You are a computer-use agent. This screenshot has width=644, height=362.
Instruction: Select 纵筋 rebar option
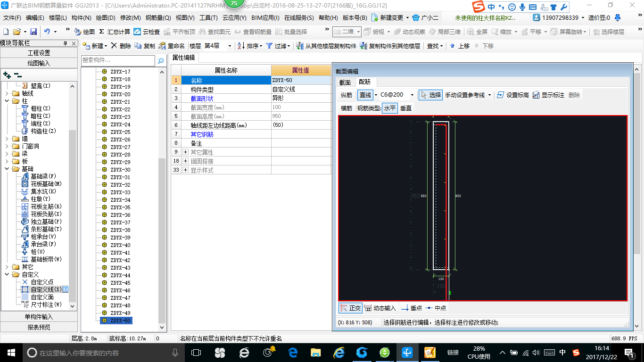pyautogui.click(x=347, y=95)
